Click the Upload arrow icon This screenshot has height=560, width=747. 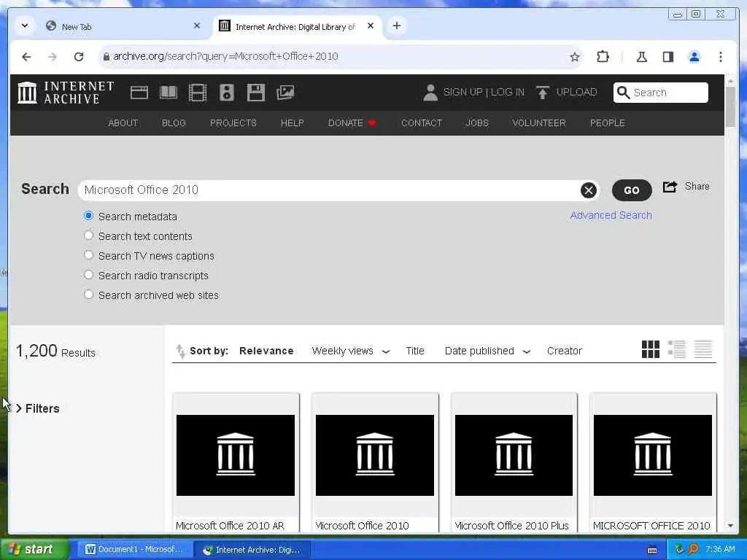click(x=542, y=93)
